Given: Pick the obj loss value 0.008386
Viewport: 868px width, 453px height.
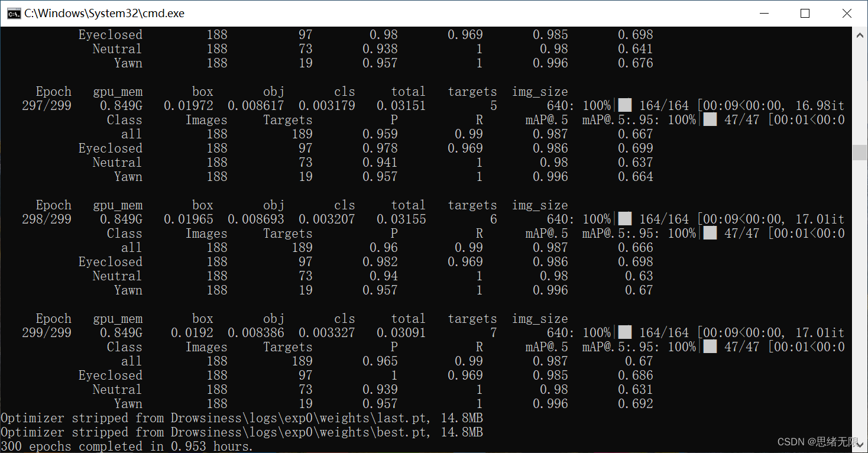Looking at the screenshot, I should pyautogui.click(x=256, y=333).
